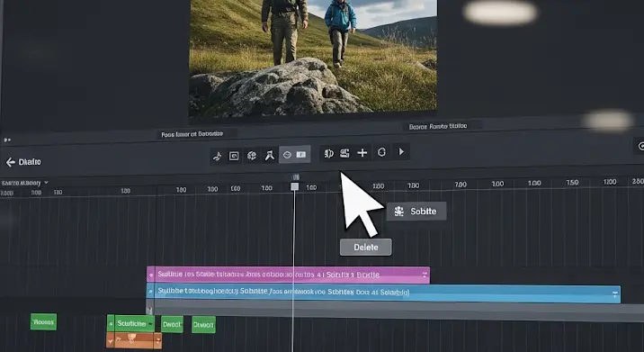The width and height of the screenshot is (644, 352).
Task: Select the second green Dvwoon clip
Action: pos(203,325)
